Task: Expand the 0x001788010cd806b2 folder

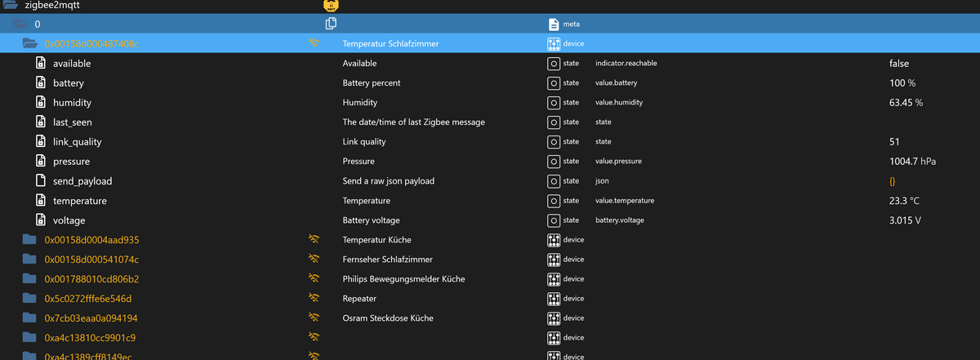Action: click(30, 278)
